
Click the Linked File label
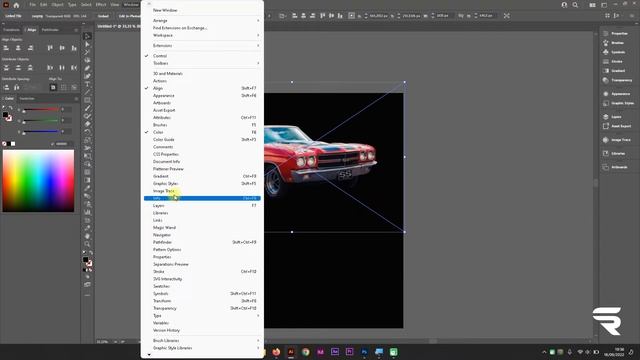click(x=13, y=16)
